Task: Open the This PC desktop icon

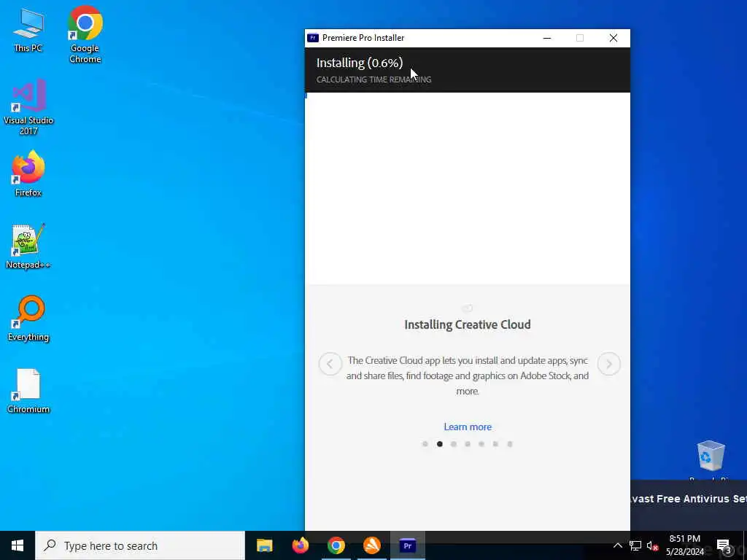Action: [28, 30]
